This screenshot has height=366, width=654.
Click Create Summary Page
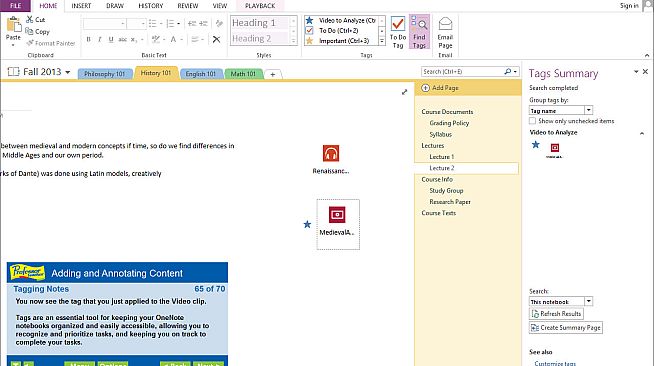click(566, 328)
